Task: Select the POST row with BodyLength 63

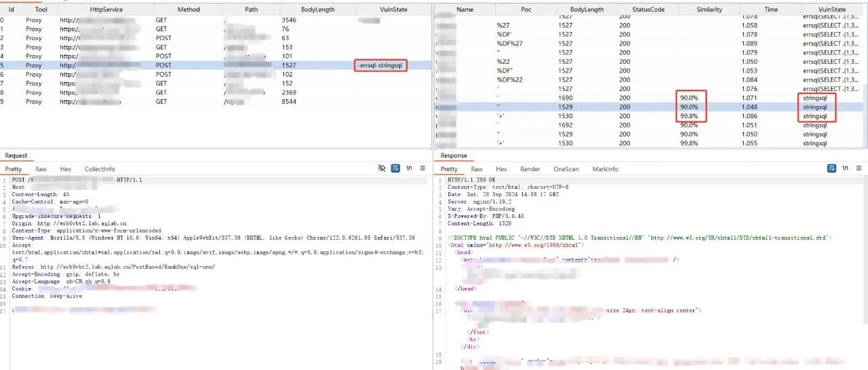Action: pyautogui.click(x=216, y=38)
